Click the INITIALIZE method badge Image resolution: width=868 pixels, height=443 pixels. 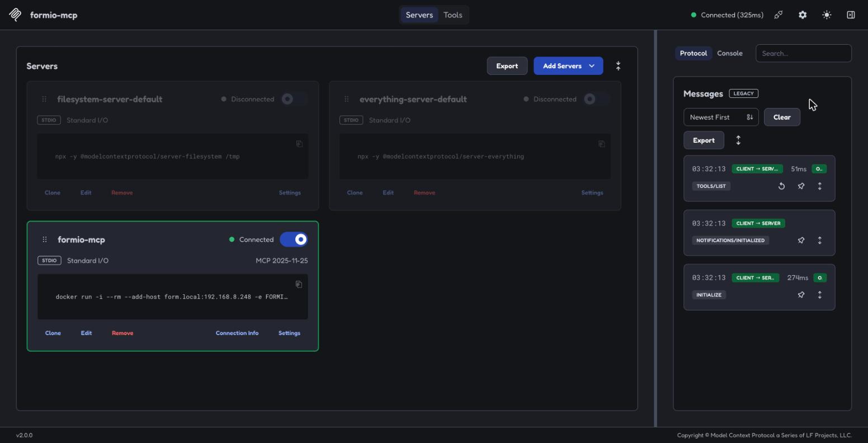pos(709,295)
